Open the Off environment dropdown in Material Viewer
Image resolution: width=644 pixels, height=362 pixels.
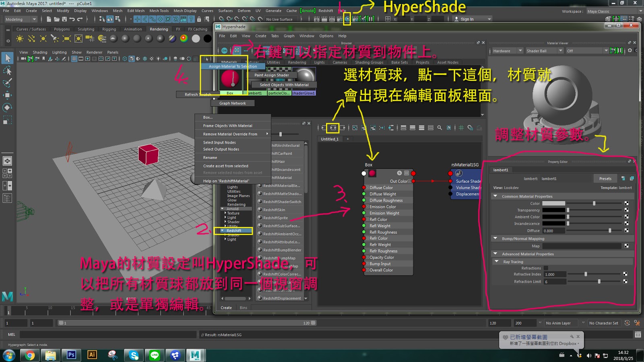point(587,51)
